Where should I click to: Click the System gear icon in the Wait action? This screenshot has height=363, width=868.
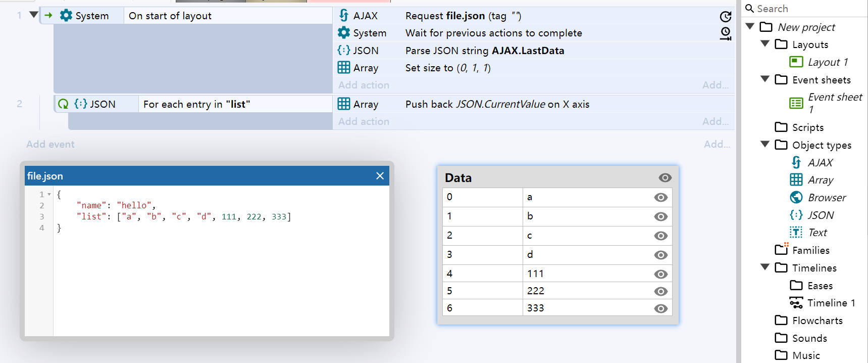coord(344,32)
